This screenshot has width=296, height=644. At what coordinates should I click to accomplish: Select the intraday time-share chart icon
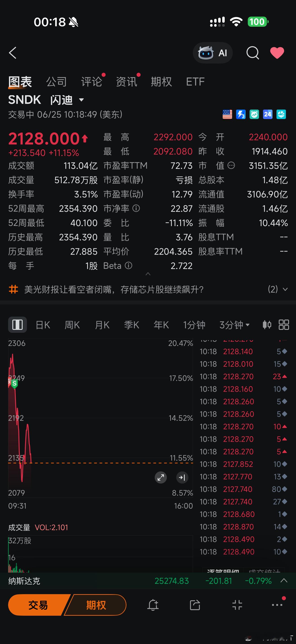17,325
